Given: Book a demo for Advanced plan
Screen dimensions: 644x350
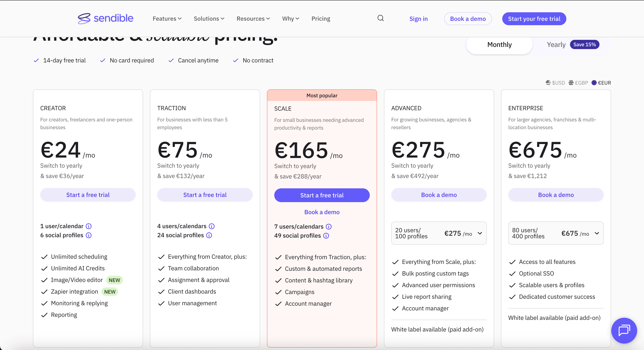Looking at the screenshot, I should (439, 195).
